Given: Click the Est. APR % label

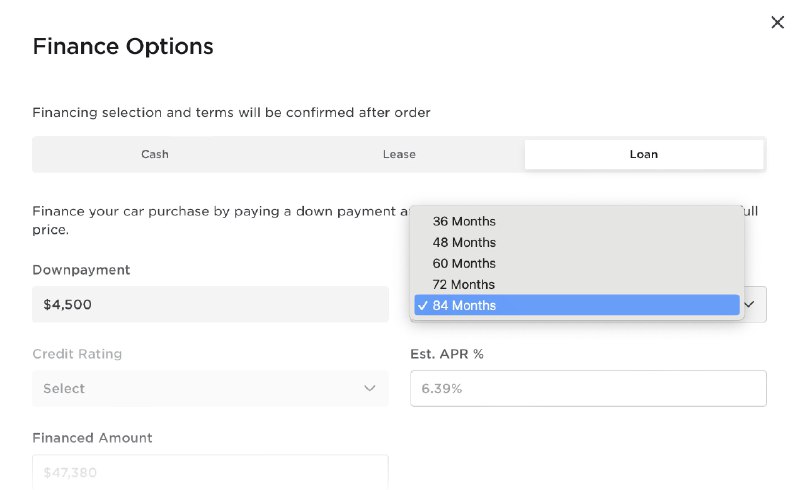Looking at the screenshot, I should point(447,354).
